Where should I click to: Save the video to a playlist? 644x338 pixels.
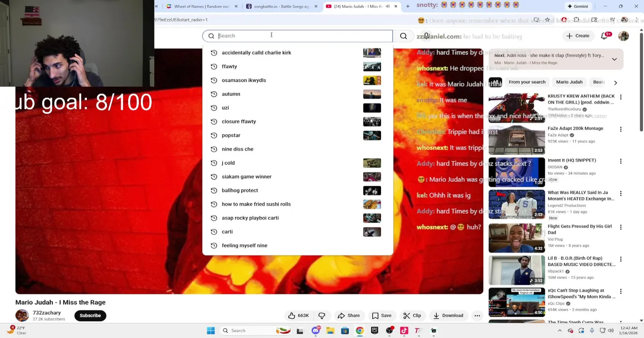coord(381,315)
